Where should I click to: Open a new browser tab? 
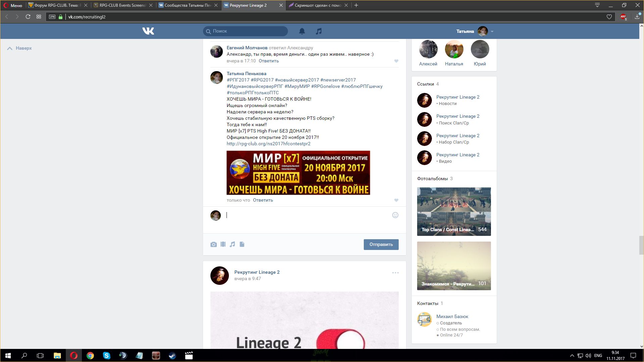[356, 5]
